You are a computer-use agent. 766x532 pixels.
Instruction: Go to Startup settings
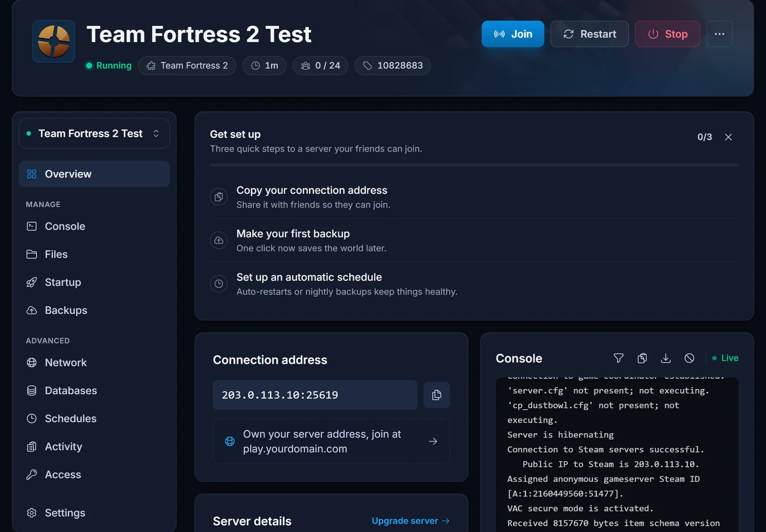pyautogui.click(x=94, y=282)
